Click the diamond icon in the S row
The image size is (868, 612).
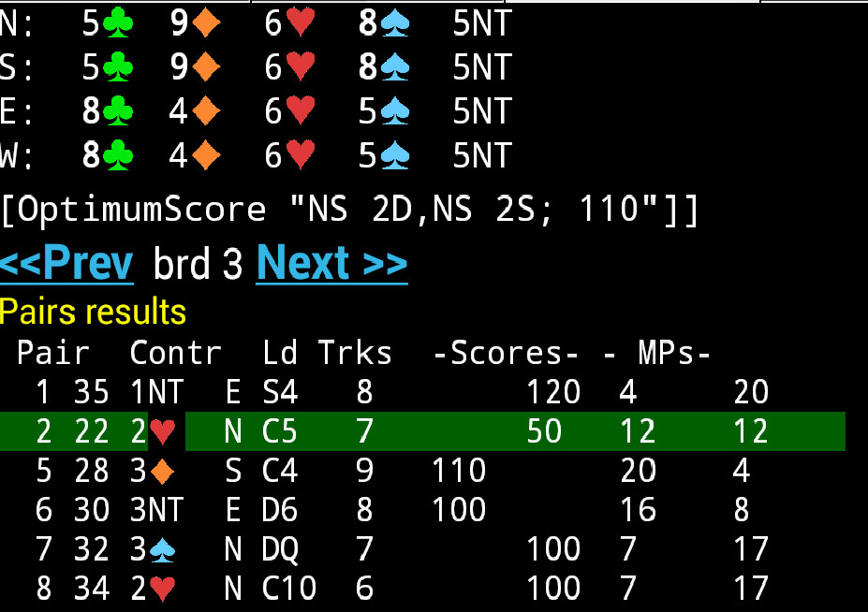206,67
